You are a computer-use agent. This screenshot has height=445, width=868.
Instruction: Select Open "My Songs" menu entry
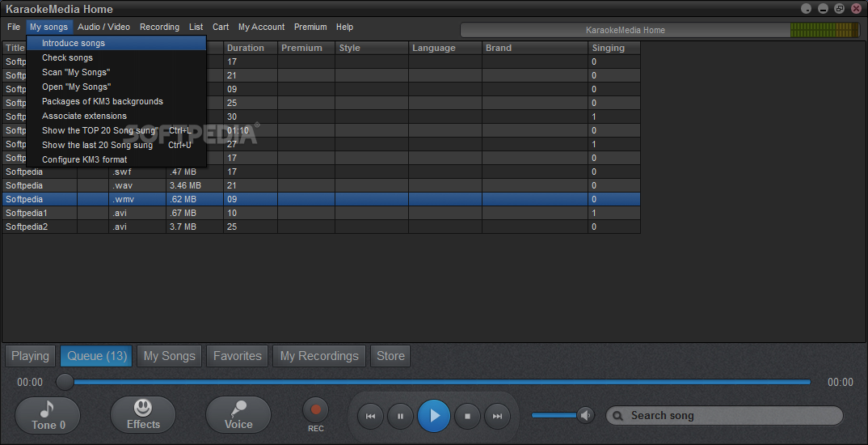116,87
